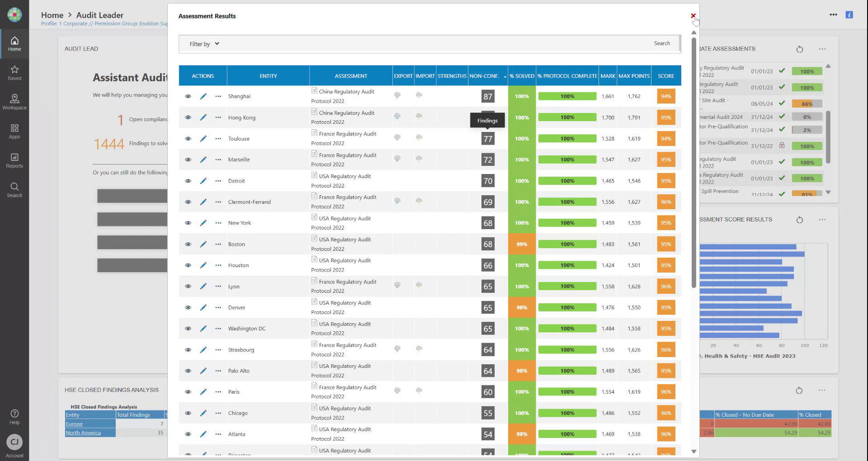The width and height of the screenshot is (868, 461).
Task: Click the scroll-down arrow of results list
Action: click(x=694, y=452)
